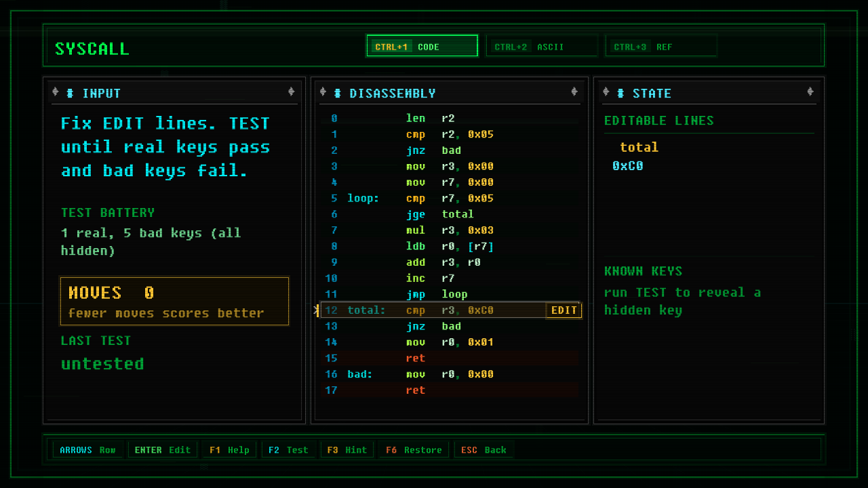The image size is (868, 488).
Task: Select line 10 'inc r7'
Action: [x=450, y=278]
